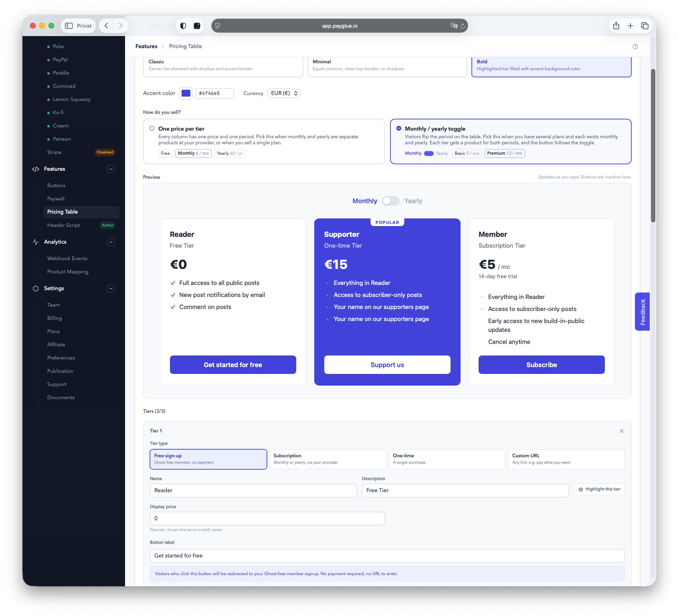Click the dark extension icon beside shield
679x616 pixels.
coord(197,26)
